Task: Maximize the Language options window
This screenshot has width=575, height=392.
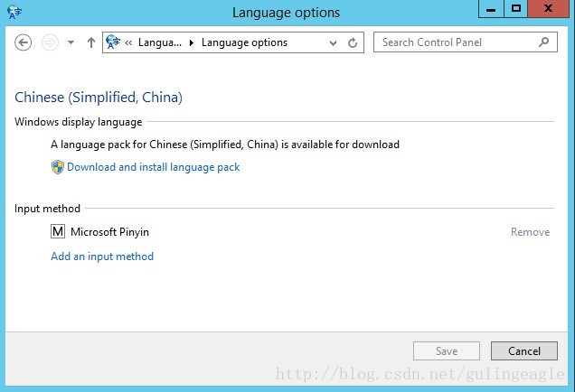Action: [515, 9]
